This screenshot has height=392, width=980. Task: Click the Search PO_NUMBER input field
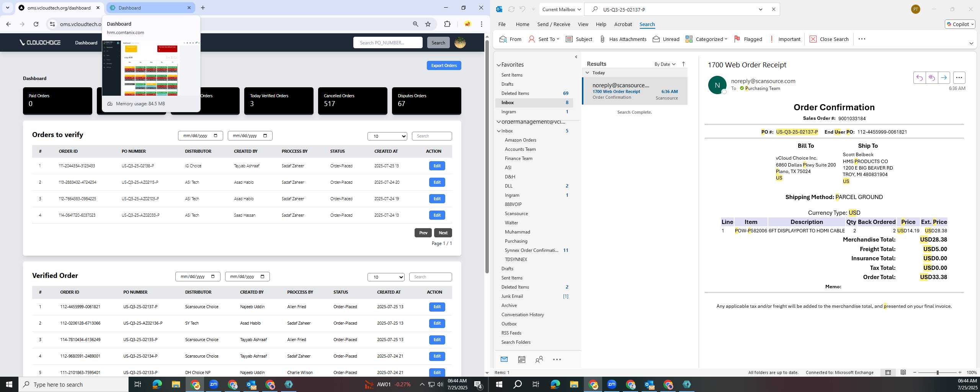388,42
